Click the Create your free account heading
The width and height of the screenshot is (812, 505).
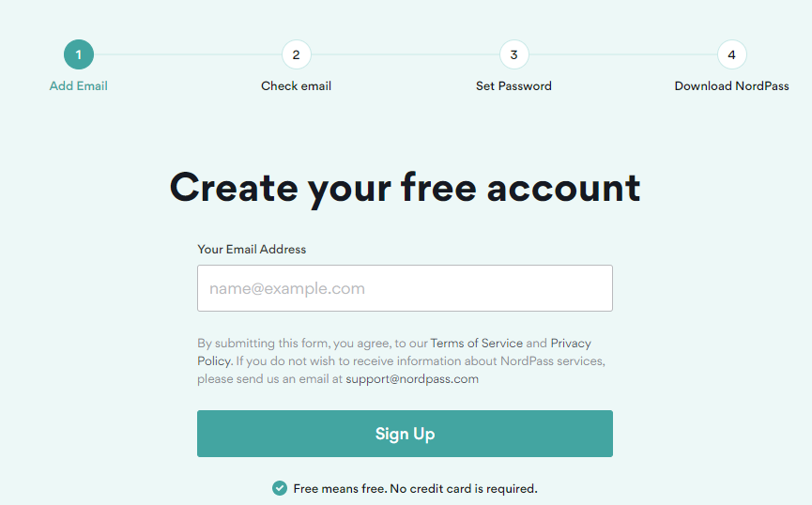pyautogui.click(x=405, y=188)
